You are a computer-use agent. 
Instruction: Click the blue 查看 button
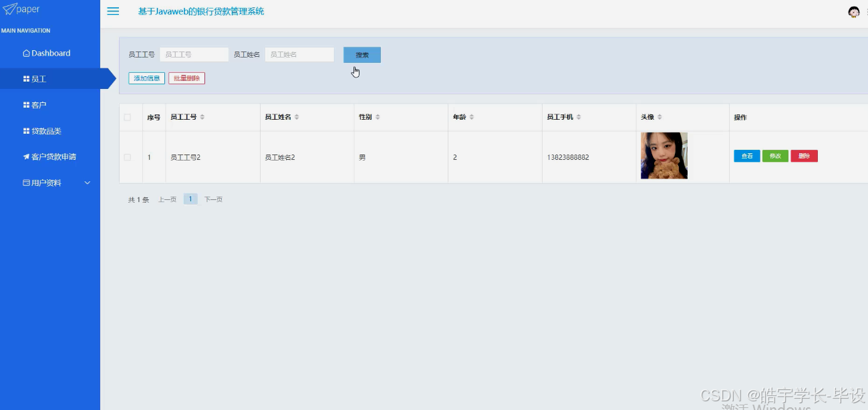pos(747,156)
